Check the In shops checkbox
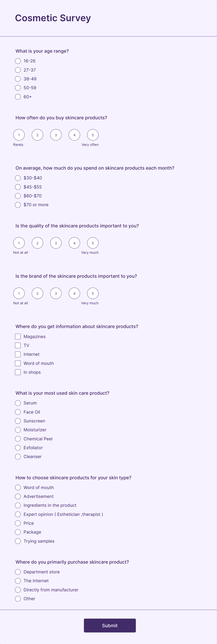 (18, 372)
